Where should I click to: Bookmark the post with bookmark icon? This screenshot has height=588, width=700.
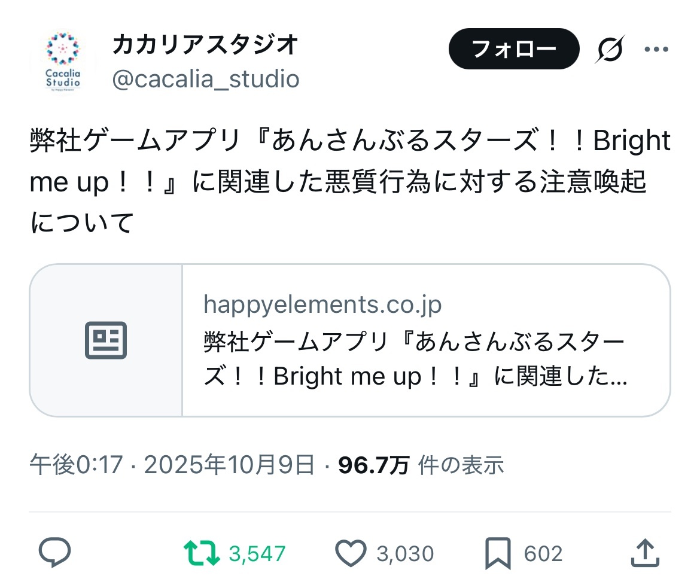pyautogui.click(x=498, y=553)
